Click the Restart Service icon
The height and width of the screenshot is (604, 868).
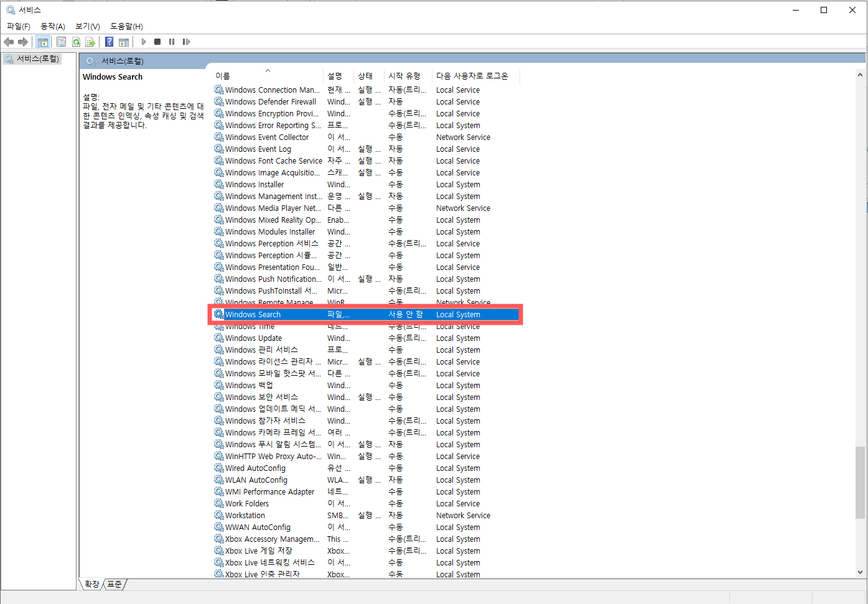pos(186,42)
